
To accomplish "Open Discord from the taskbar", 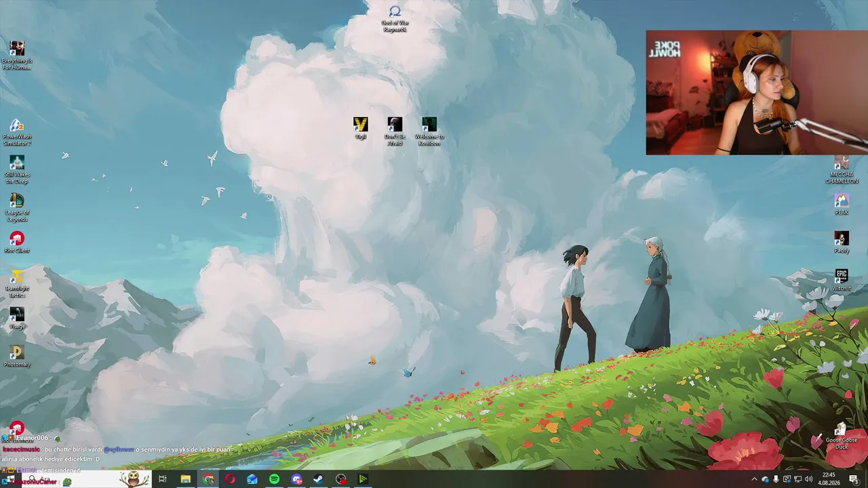I will pyautogui.click(x=296, y=479).
